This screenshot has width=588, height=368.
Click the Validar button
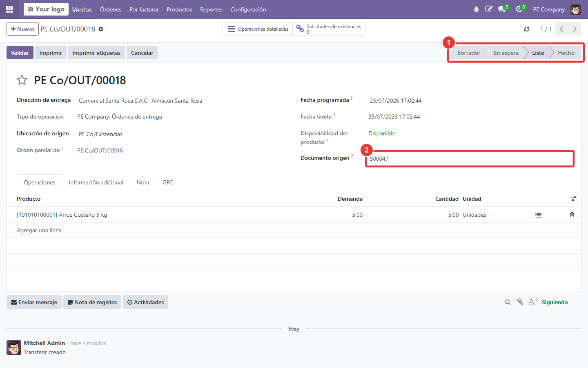tap(20, 53)
